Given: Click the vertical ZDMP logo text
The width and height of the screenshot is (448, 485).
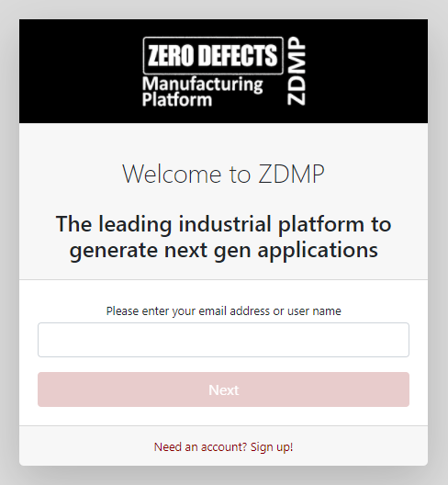Looking at the screenshot, I should click(297, 71).
